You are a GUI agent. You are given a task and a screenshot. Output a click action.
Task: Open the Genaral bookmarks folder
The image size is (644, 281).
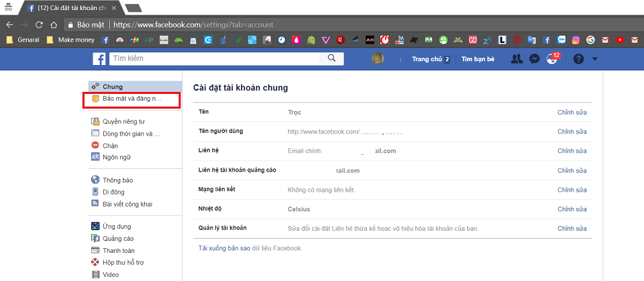pyautogui.click(x=23, y=40)
